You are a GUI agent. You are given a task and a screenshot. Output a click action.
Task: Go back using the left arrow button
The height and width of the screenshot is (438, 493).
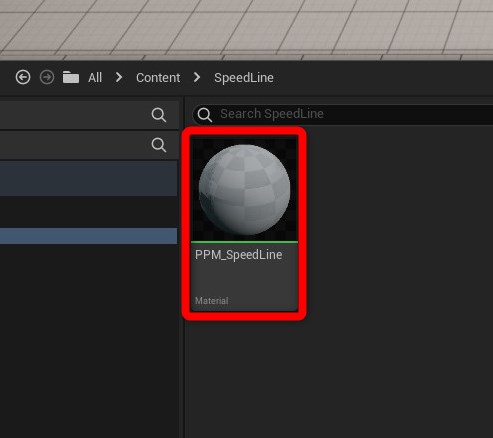[23, 77]
